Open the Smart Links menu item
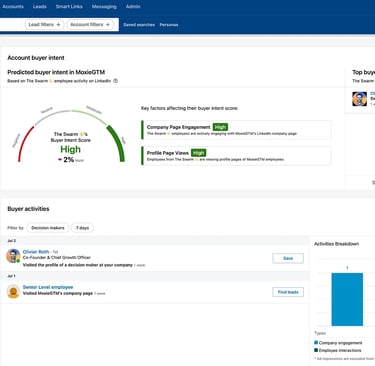Screen dimensions: 375x366 coord(69,6)
